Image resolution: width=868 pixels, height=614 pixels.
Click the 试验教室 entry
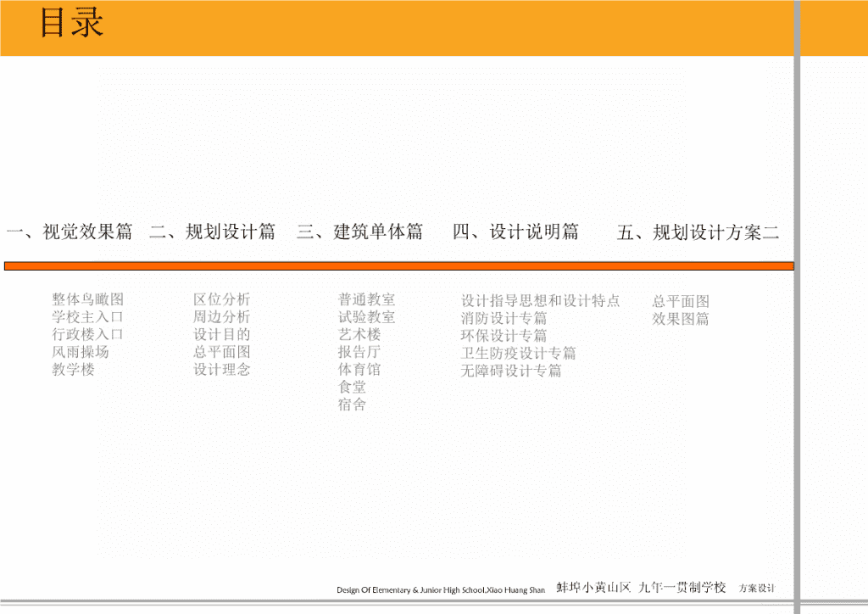click(366, 317)
